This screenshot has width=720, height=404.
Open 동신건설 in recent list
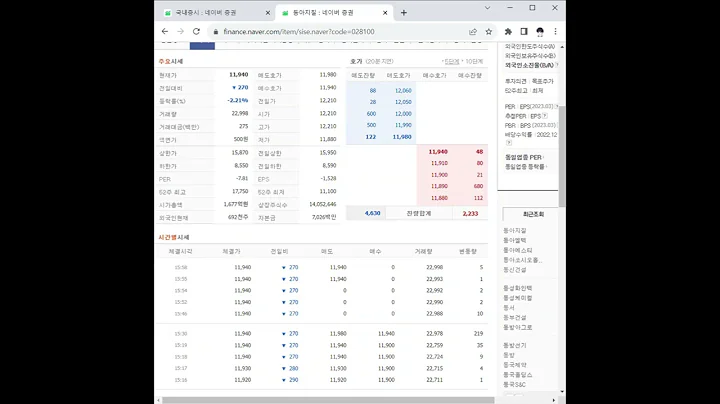pos(515,269)
